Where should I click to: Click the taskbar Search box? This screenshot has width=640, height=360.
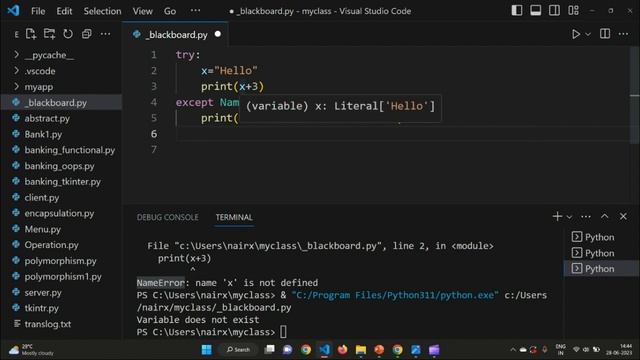coord(239,350)
